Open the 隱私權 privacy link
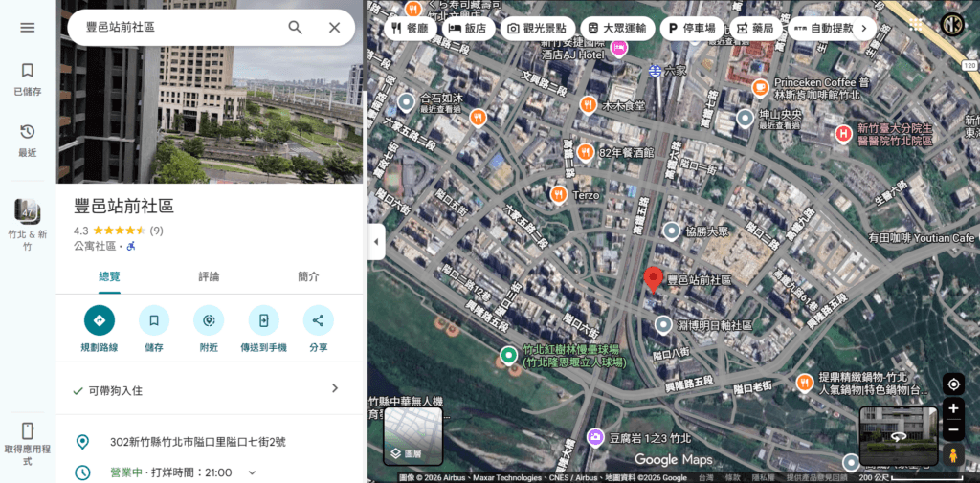This screenshot has height=483, width=980. coord(764,478)
